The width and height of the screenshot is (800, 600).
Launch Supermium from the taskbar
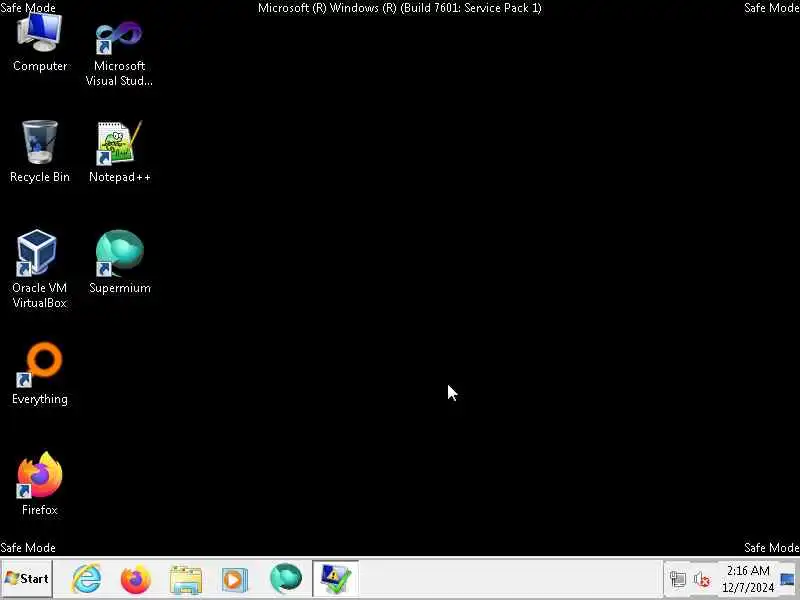tap(285, 579)
